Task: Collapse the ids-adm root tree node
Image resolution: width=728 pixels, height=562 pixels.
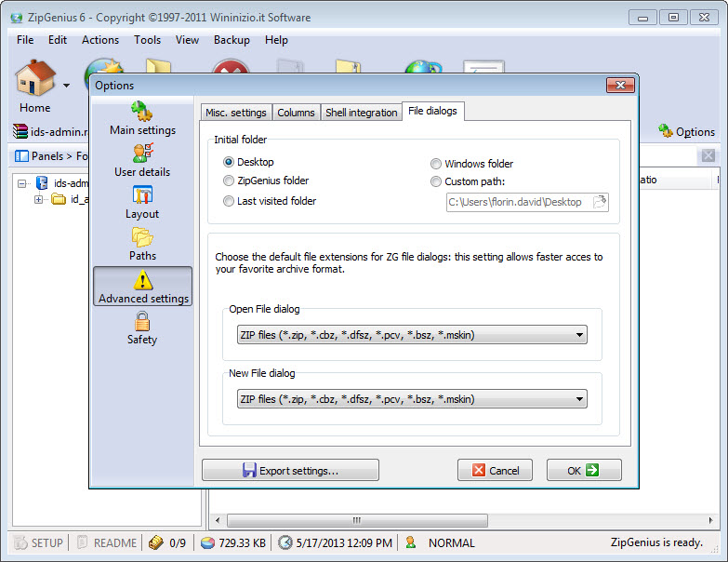Action: (x=21, y=183)
